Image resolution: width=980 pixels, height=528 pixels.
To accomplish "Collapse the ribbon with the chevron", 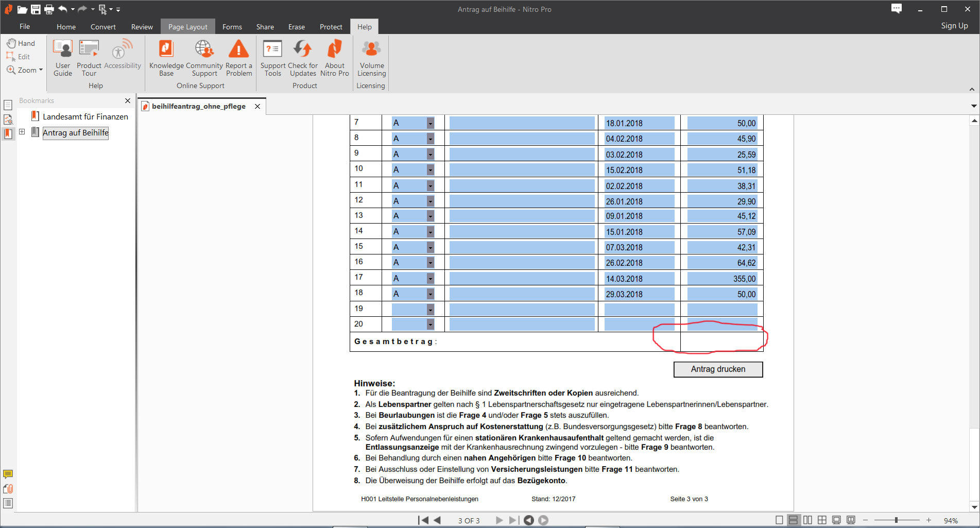I will tap(972, 90).
